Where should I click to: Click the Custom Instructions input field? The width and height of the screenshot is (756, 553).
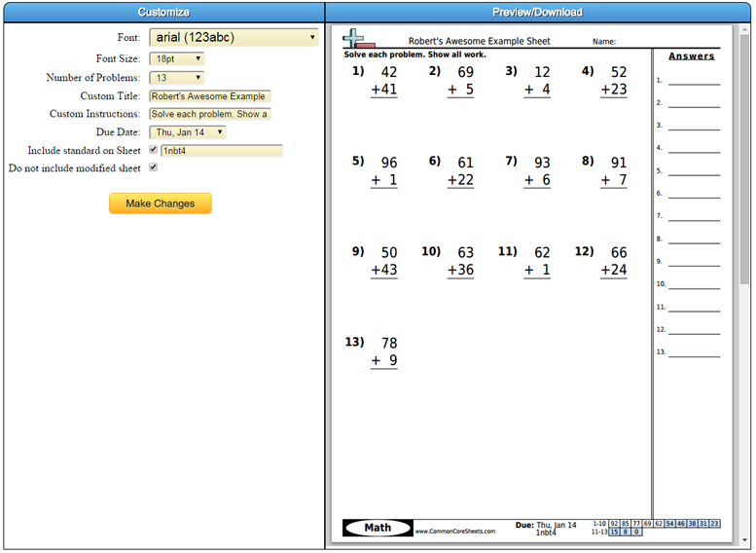coord(210,114)
